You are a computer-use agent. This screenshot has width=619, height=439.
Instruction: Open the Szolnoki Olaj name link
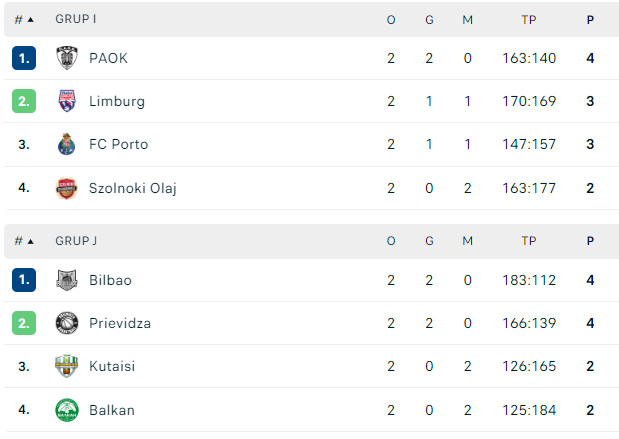click(x=133, y=188)
